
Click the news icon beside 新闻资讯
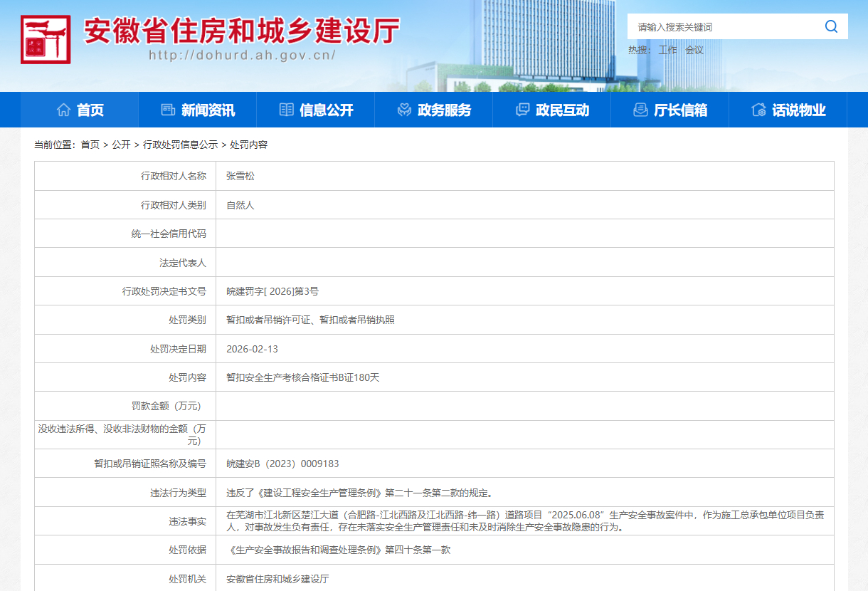[x=168, y=110]
